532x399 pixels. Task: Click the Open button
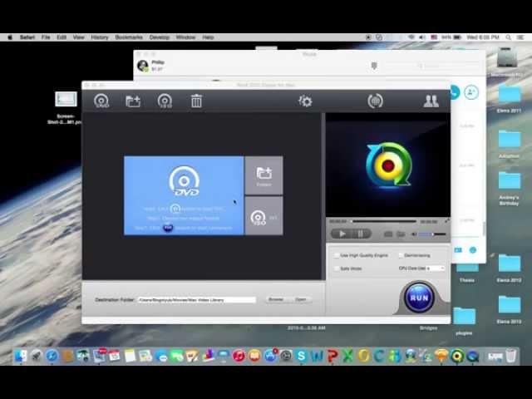(301, 299)
